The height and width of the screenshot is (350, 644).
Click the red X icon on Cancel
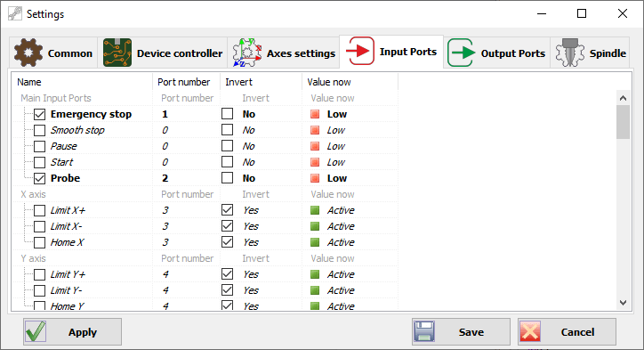click(530, 331)
